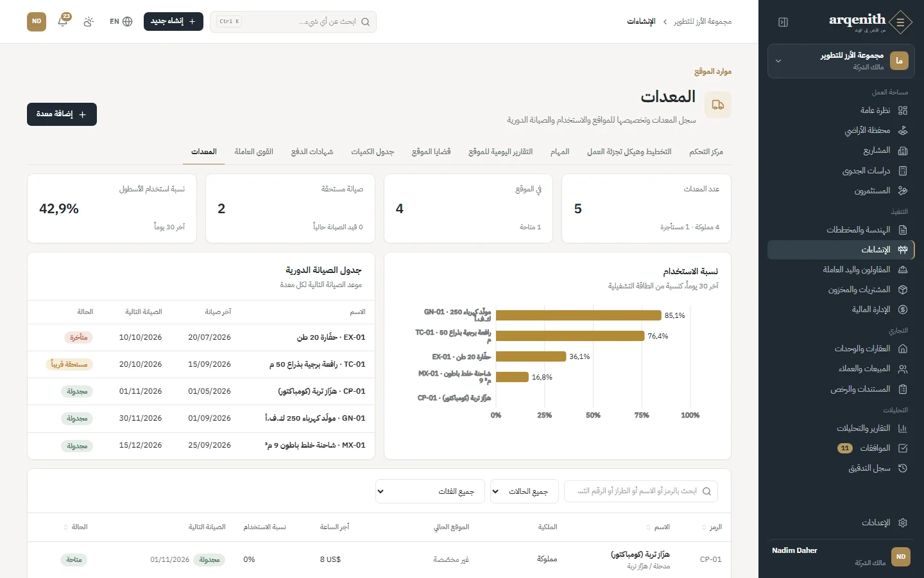Switch to the التقارير اليومية للموقع tab
Screen dimensions: 924x578
click(501, 152)
